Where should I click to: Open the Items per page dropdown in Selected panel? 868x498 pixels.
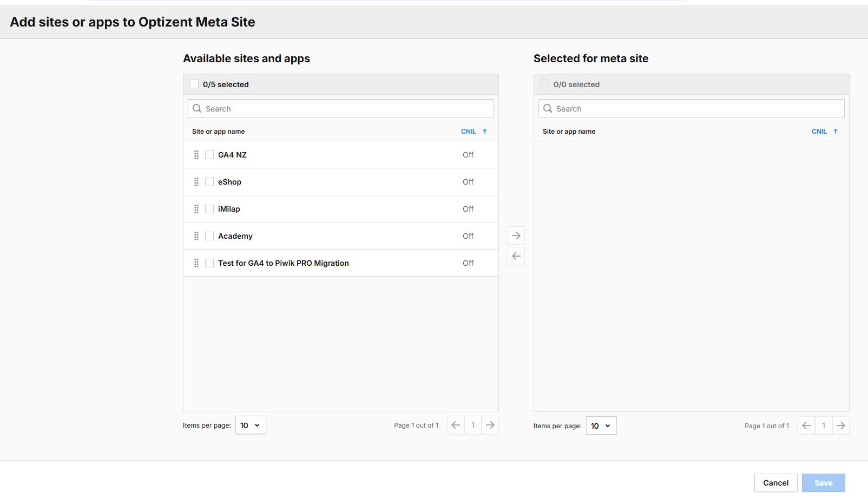coord(601,425)
